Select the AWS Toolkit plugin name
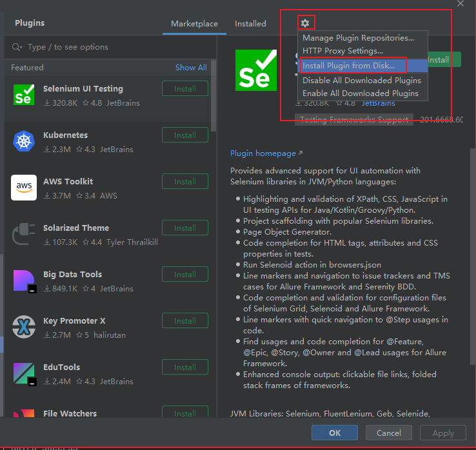This screenshot has width=476, height=450. coord(68,181)
